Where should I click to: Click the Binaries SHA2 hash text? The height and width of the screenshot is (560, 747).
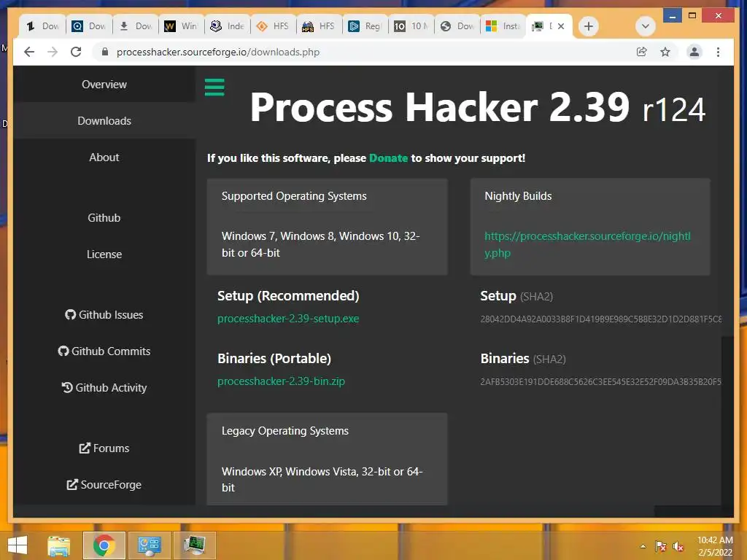click(x=601, y=382)
